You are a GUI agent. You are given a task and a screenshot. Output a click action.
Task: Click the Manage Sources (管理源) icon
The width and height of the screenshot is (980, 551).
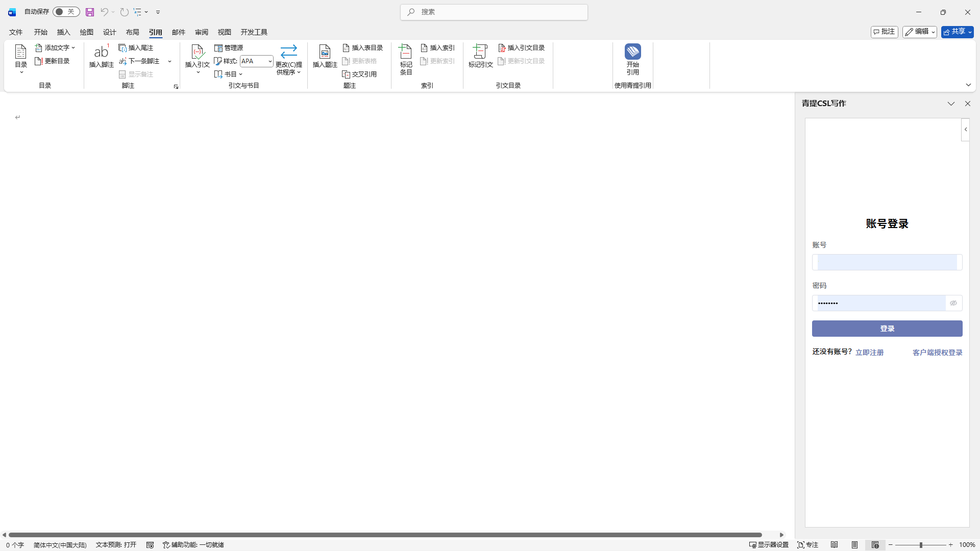tap(218, 48)
